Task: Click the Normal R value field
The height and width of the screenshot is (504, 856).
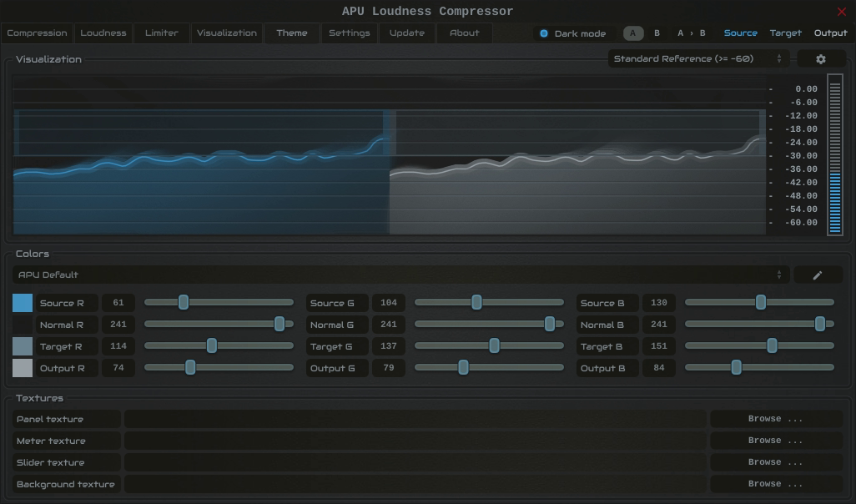Action: point(118,325)
